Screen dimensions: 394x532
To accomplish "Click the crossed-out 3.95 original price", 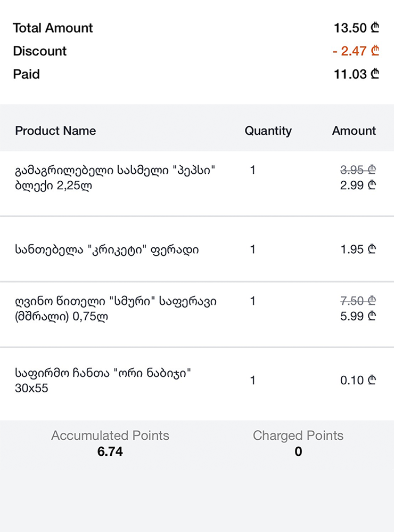I will [358, 170].
